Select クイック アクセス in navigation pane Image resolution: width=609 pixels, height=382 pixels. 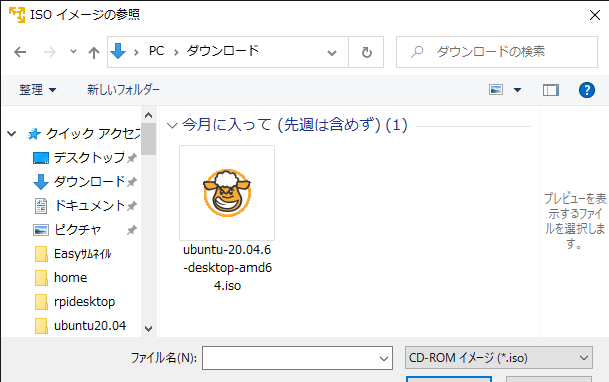point(93,134)
